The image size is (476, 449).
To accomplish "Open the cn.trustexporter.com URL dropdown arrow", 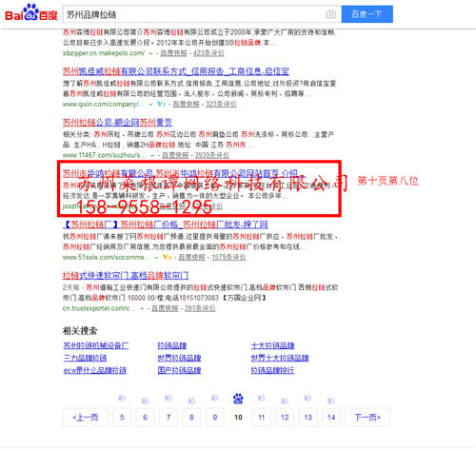I will click(142, 308).
